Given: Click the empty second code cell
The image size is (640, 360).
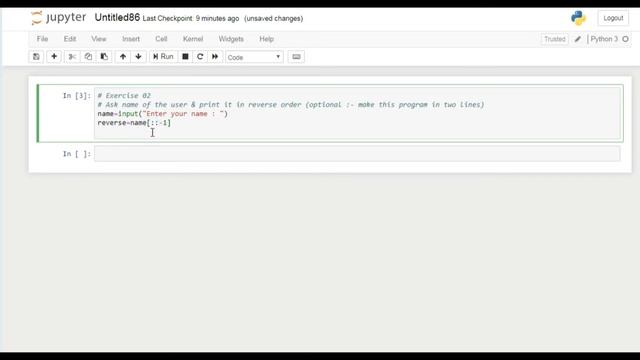Looking at the screenshot, I should pyautogui.click(x=357, y=154).
